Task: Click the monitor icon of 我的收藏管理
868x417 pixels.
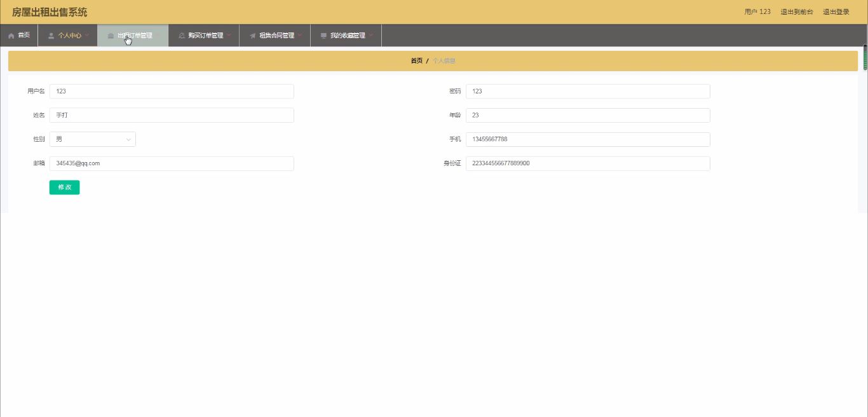Action: click(323, 36)
